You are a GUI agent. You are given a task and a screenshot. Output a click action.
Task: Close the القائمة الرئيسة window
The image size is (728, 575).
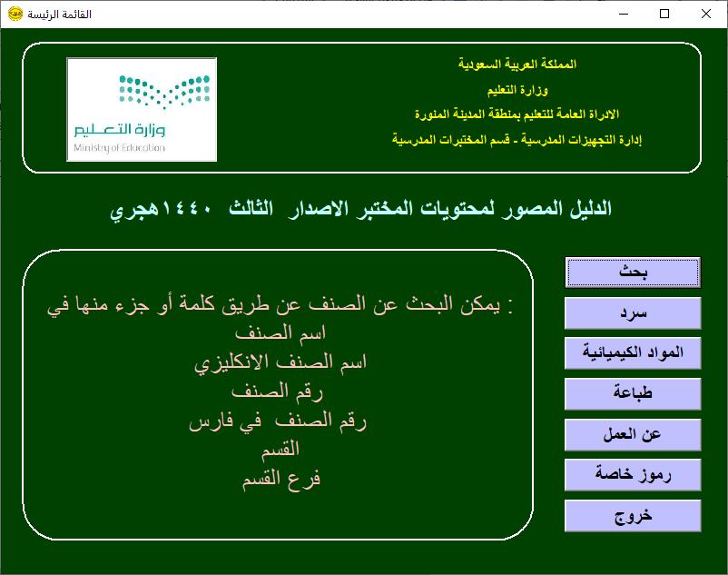point(706,15)
